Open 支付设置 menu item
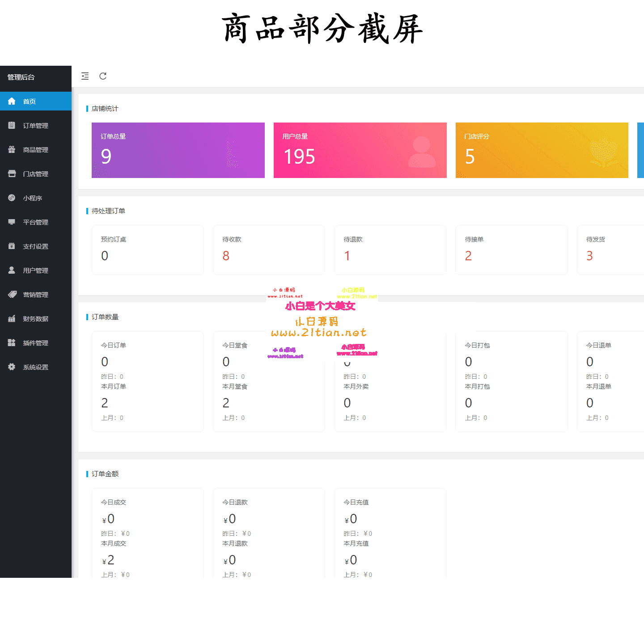Image resolution: width=644 pixels, height=644 pixels. pyautogui.click(x=35, y=246)
